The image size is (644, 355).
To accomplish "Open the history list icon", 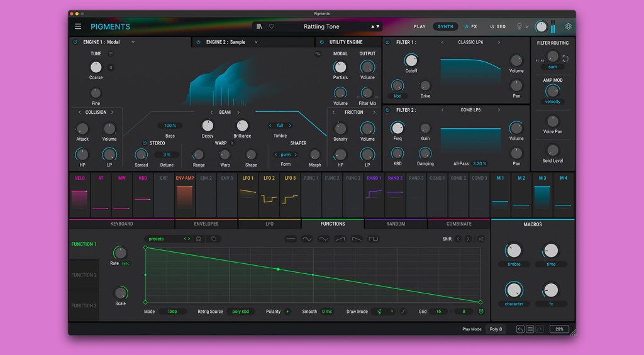I will click(530, 329).
